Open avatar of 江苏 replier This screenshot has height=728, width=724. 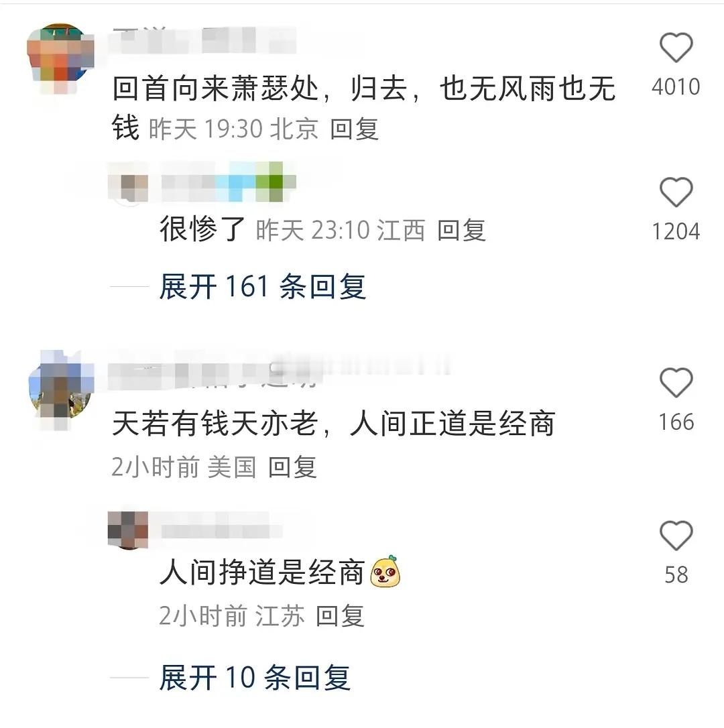point(128,530)
